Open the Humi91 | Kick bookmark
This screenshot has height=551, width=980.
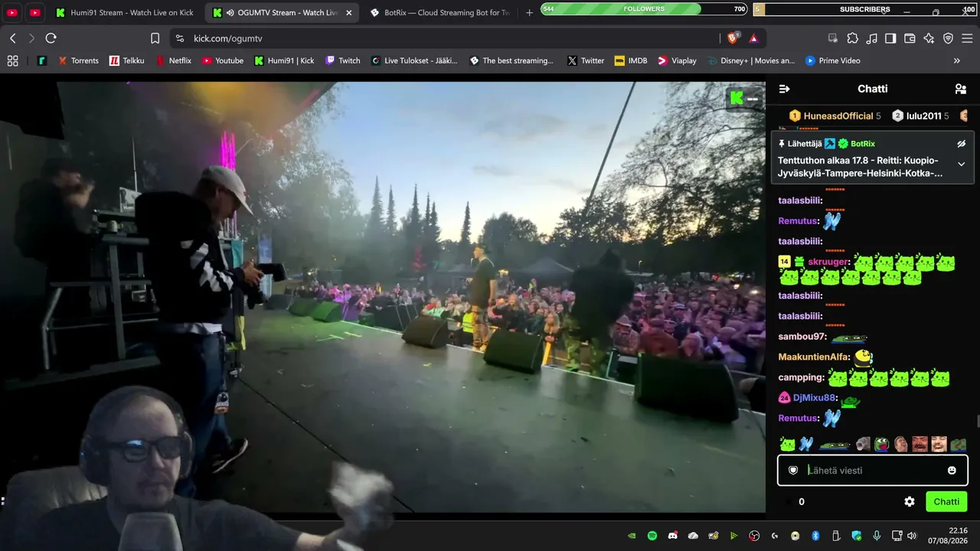tap(284, 60)
